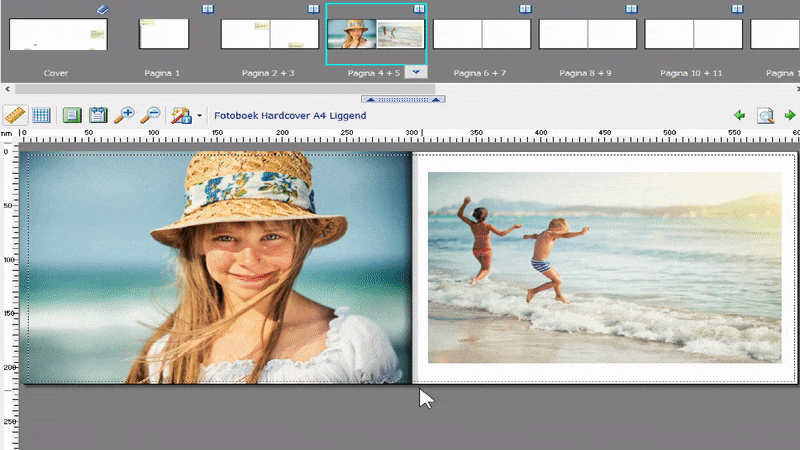
Task: Select the children jumping on beach photo
Action: pos(604,267)
